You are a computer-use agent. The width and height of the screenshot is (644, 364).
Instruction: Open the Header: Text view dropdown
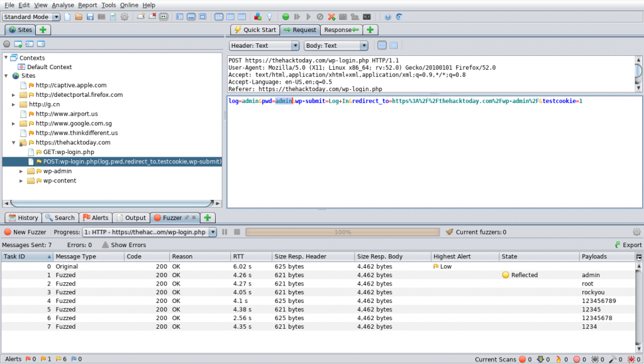click(264, 45)
